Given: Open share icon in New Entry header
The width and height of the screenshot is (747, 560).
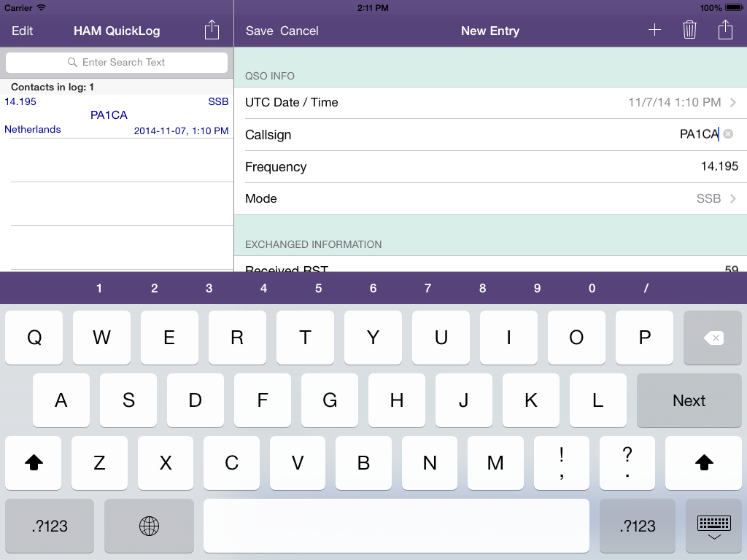Looking at the screenshot, I should pyautogui.click(x=725, y=30).
